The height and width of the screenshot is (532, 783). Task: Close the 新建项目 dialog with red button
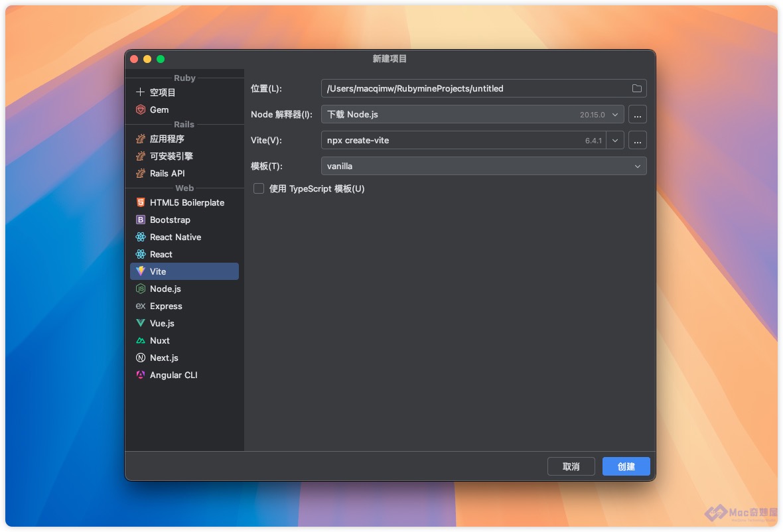(134, 59)
